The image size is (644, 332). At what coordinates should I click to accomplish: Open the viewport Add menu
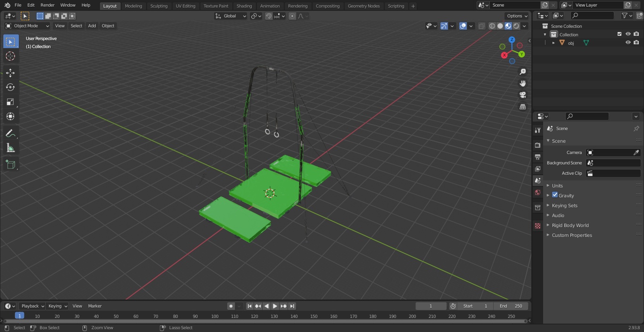(92, 26)
